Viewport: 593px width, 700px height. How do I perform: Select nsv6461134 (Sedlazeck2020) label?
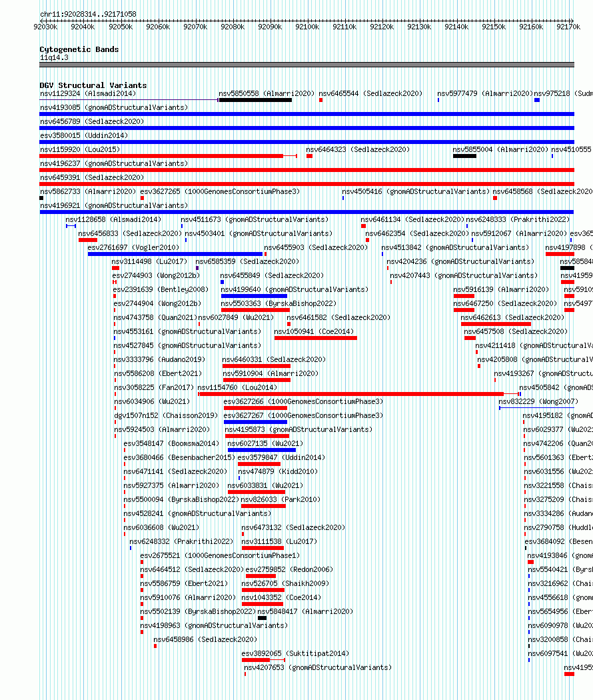click(412, 219)
